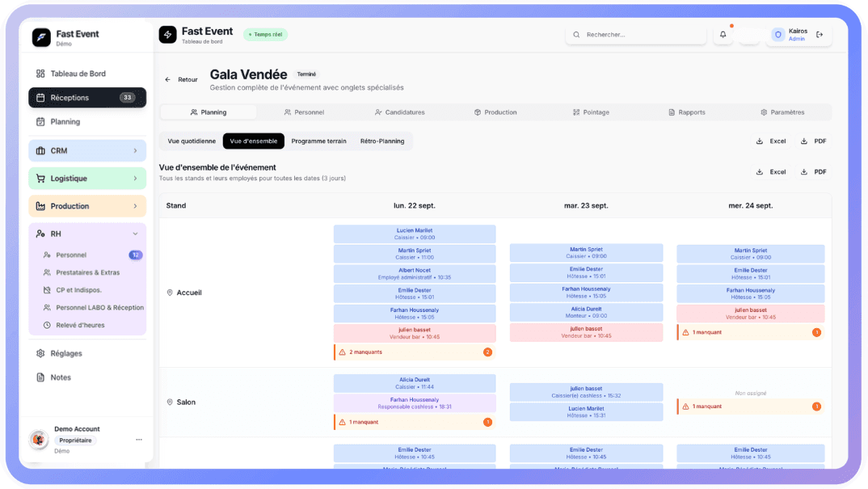Click the Propriétaire role badge
This screenshot has width=868, height=489.
pos(75,441)
